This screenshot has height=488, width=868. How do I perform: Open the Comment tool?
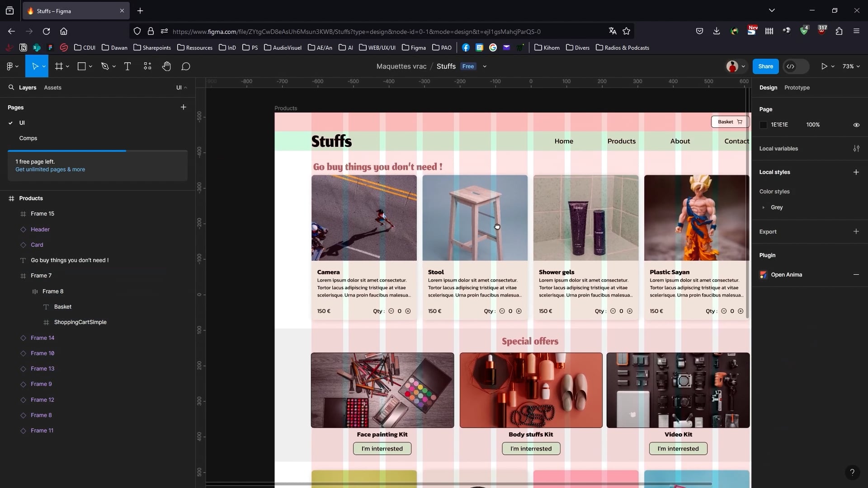[185, 66]
